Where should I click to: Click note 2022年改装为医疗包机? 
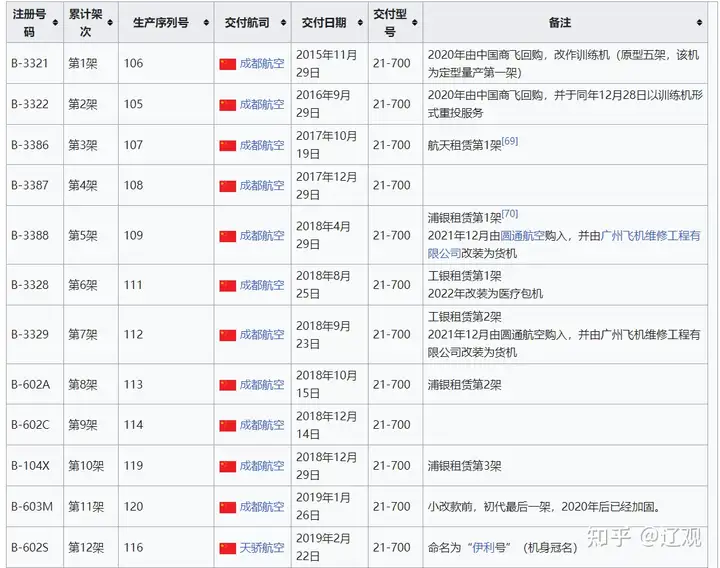tap(485, 294)
